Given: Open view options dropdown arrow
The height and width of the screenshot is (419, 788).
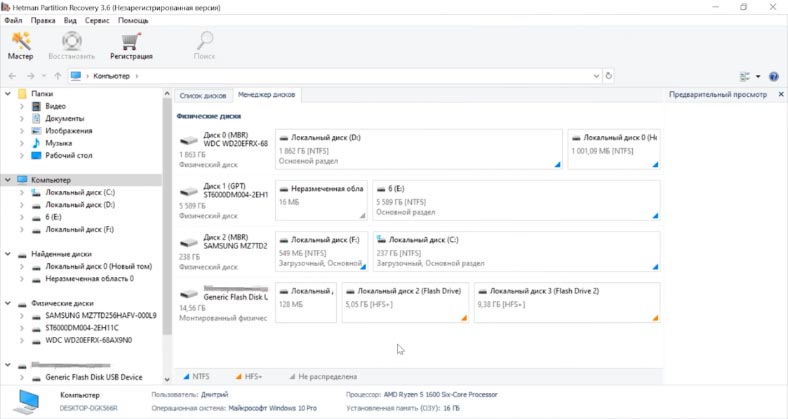Looking at the screenshot, I should (758, 76).
